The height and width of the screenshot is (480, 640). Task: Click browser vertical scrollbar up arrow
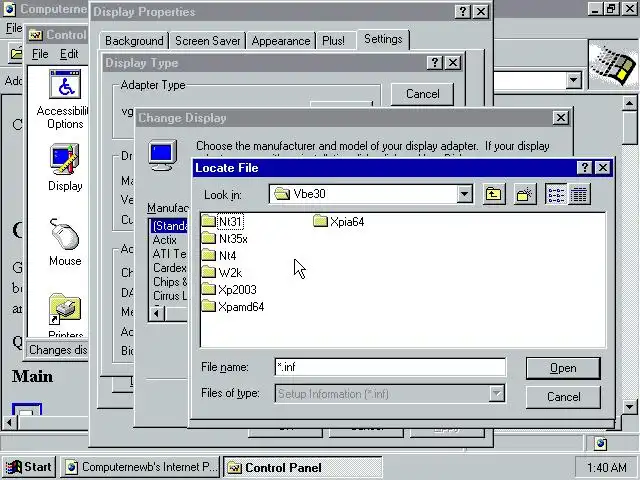click(x=629, y=103)
